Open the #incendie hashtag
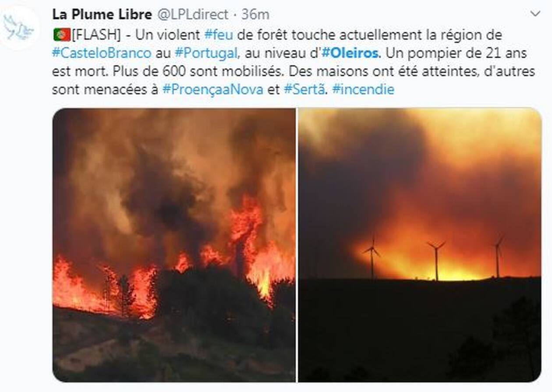Viewport: 552px width, 392px height. (363, 90)
